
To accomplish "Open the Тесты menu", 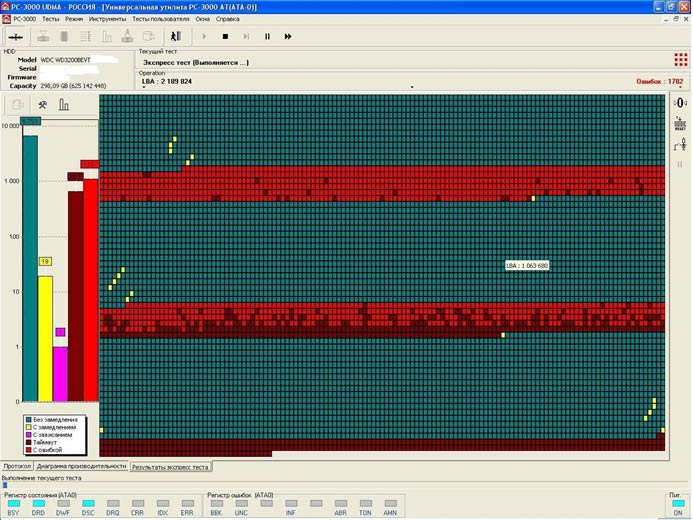I will [x=50, y=19].
